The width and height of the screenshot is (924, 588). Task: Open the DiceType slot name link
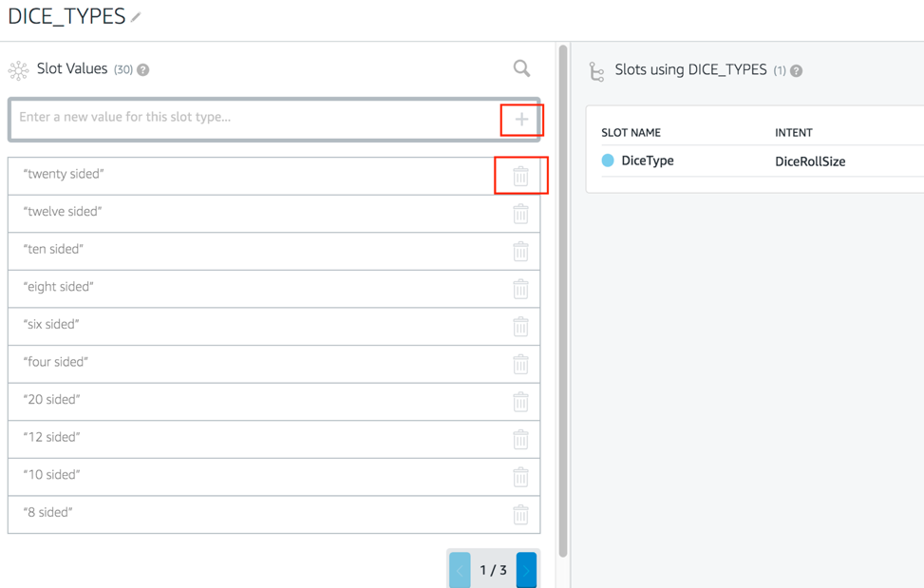click(x=648, y=161)
